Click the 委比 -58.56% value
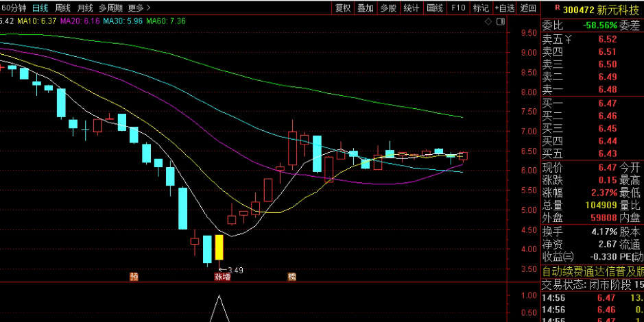This screenshot has width=644, height=322. tap(600, 25)
